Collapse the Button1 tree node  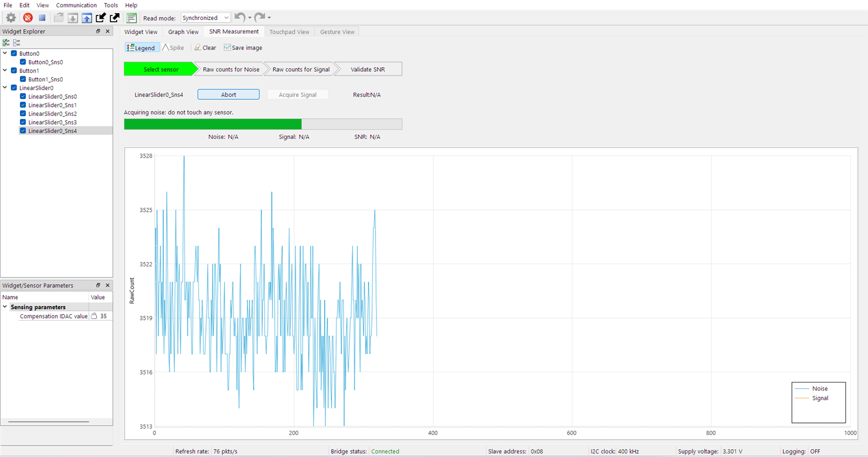pos(6,71)
